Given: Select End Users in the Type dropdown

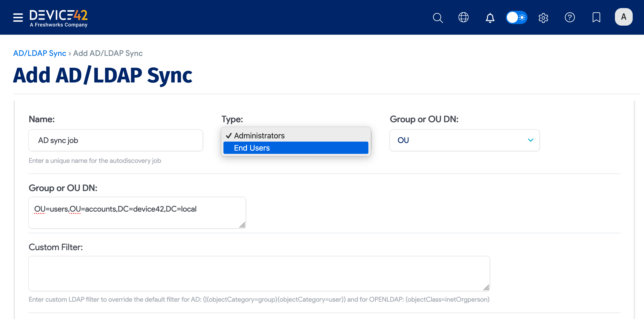Looking at the screenshot, I should tap(252, 148).
